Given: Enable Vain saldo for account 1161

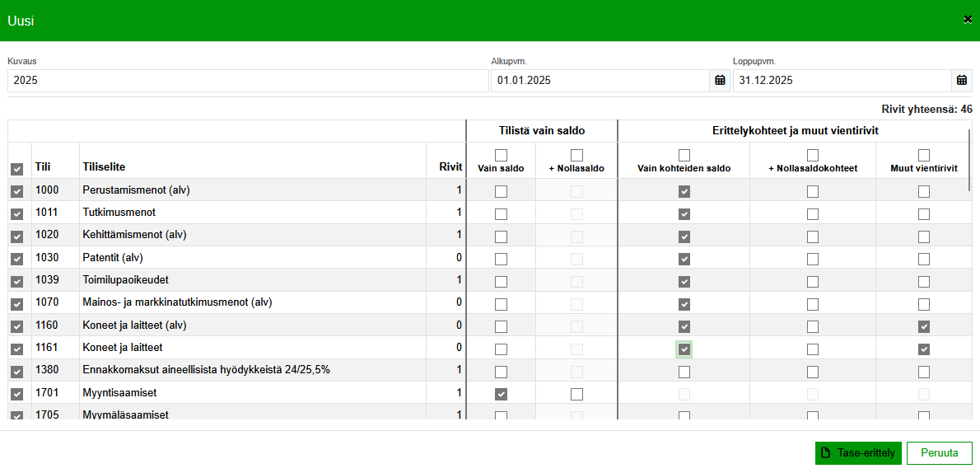Looking at the screenshot, I should click(x=501, y=349).
